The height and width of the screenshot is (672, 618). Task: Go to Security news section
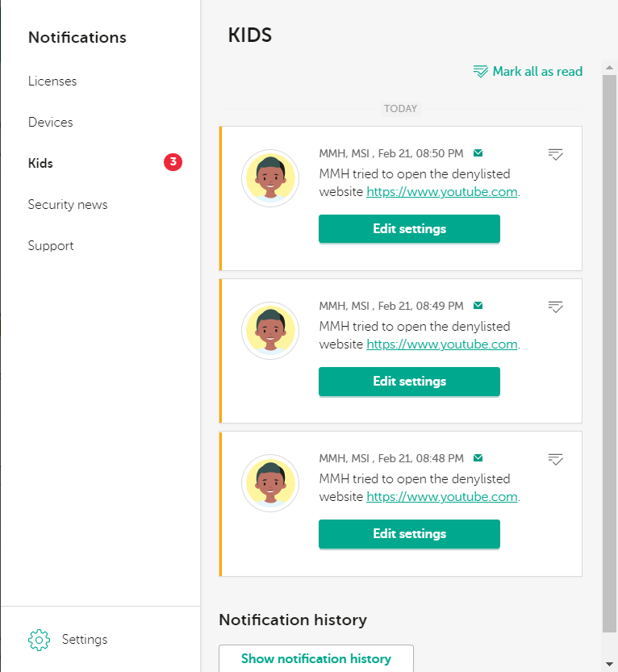68,205
